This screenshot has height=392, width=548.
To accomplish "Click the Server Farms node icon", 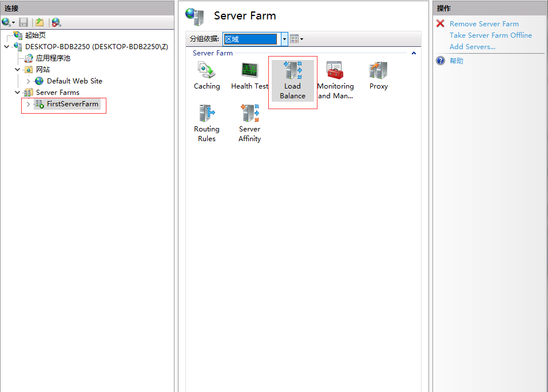I will tap(28, 92).
